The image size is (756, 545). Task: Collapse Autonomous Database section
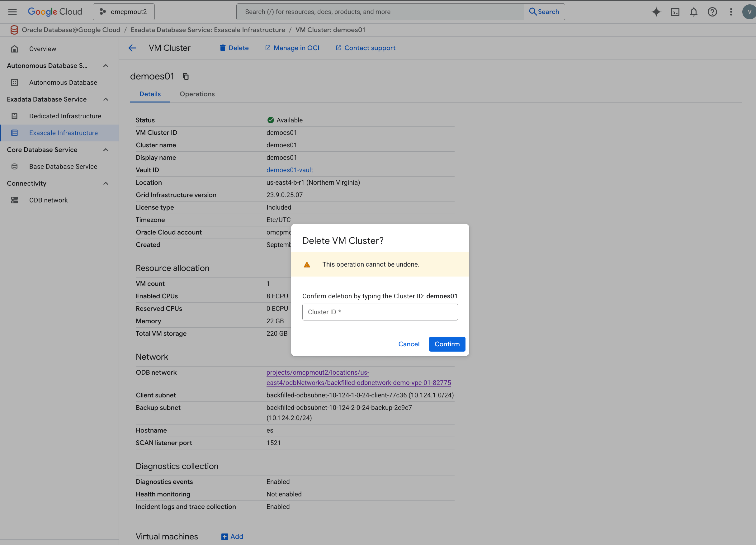coord(106,66)
